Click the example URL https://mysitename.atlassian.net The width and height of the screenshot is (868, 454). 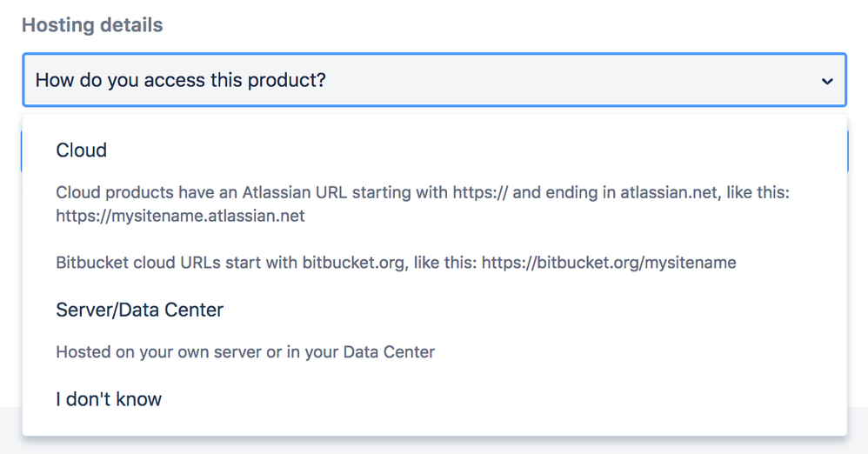click(x=180, y=216)
